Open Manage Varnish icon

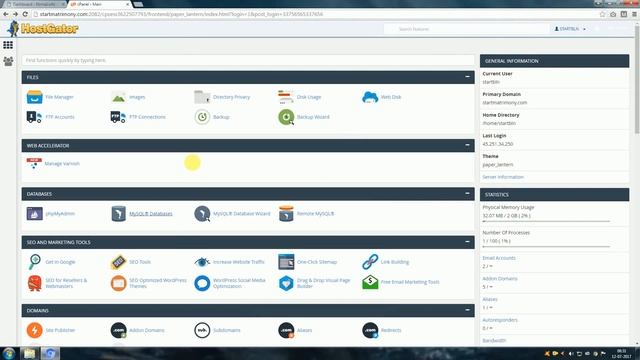(x=34, y=163)
